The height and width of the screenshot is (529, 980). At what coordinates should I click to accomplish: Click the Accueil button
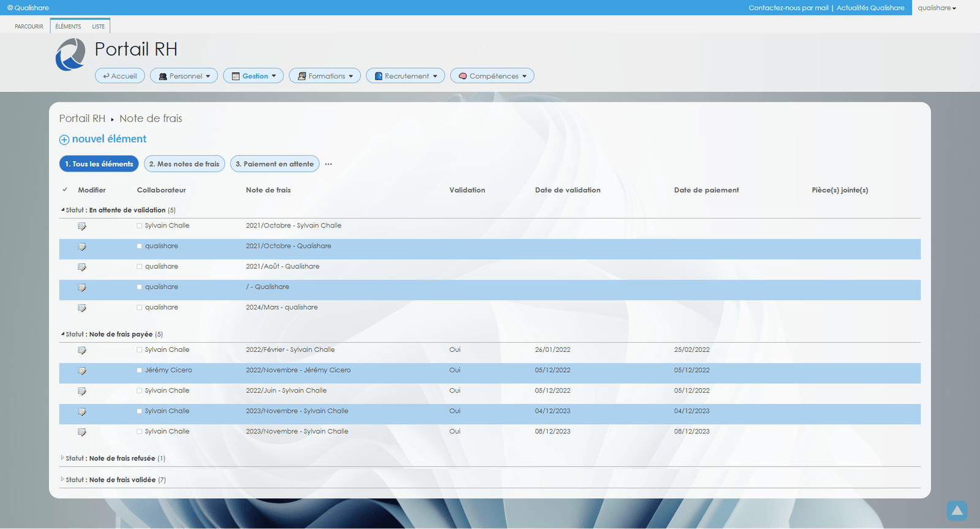click(120, 76)
